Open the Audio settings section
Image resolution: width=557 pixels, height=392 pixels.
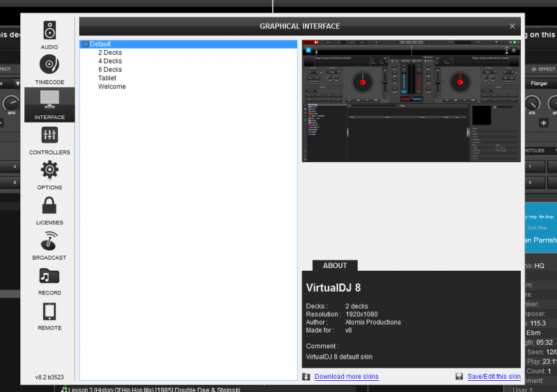[x=49, y=35]
